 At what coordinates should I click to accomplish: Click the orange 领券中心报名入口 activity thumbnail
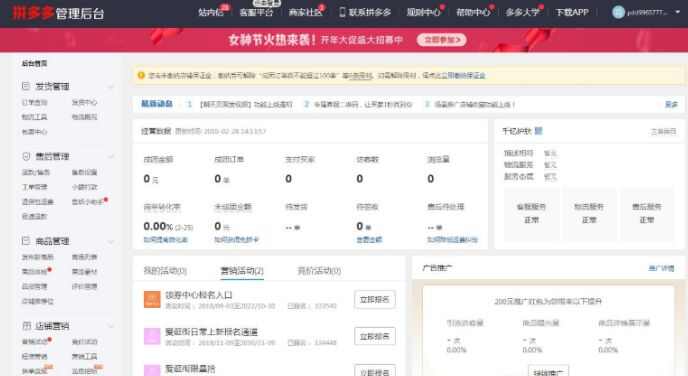(152, 299)
